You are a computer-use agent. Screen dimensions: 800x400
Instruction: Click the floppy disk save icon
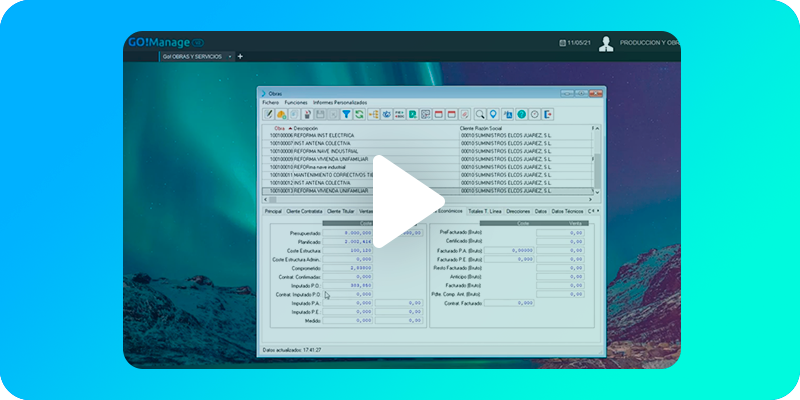point(320,114)
